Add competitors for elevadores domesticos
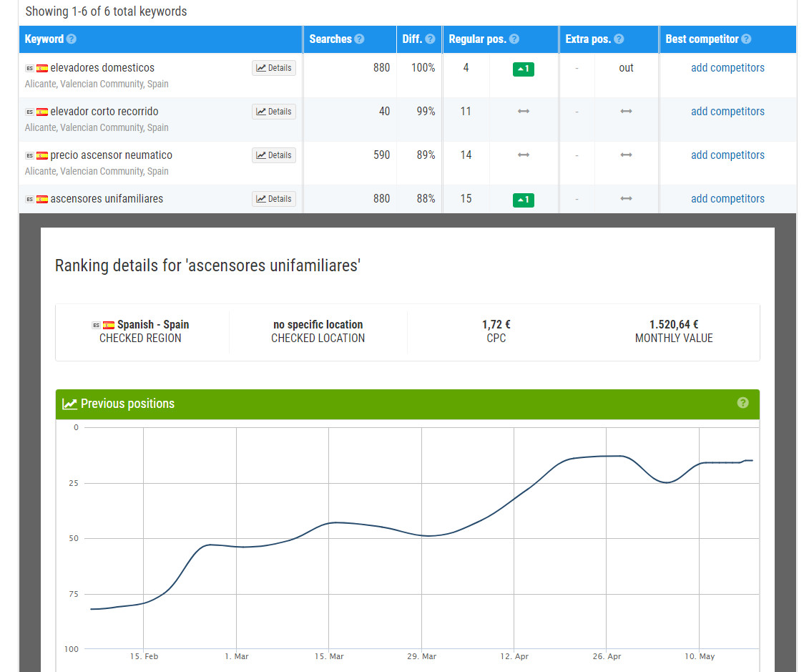Screen dimensions: 804x672 coord(727,68)
